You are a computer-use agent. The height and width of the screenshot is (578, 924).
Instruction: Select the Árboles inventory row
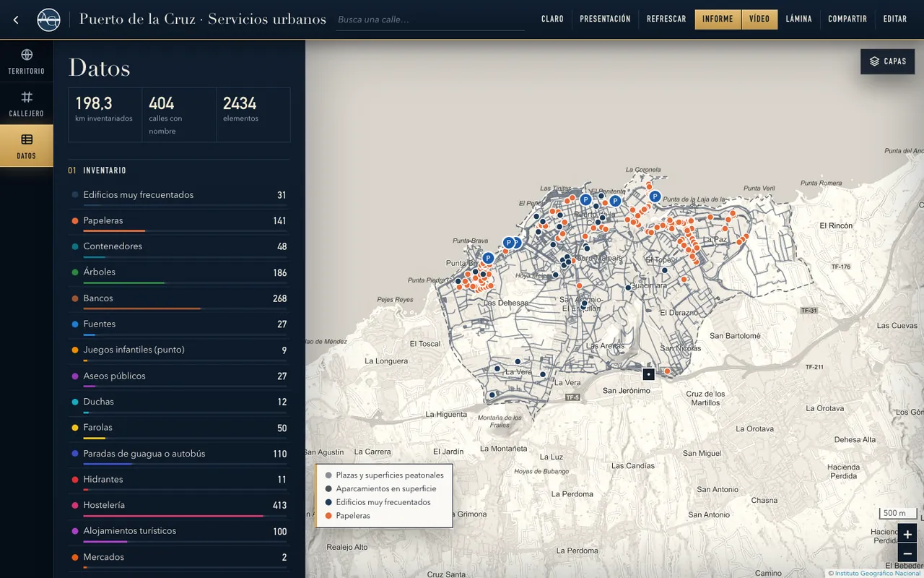(179, 272)
